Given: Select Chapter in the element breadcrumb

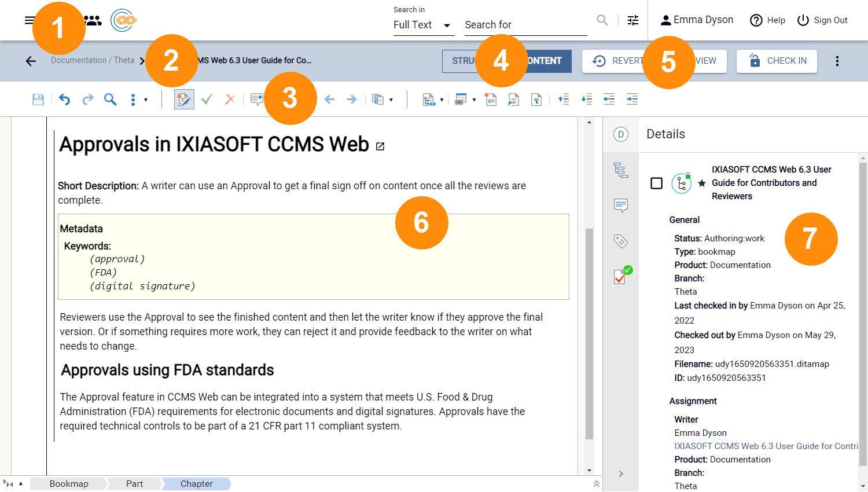Looking at the screenshot, I should (x=197, y=484).
